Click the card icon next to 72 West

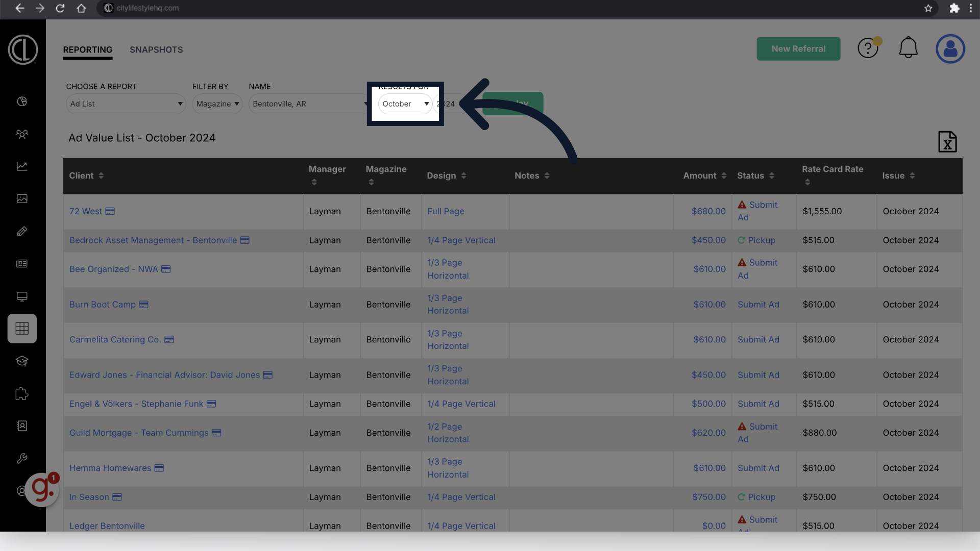(110, 211)
